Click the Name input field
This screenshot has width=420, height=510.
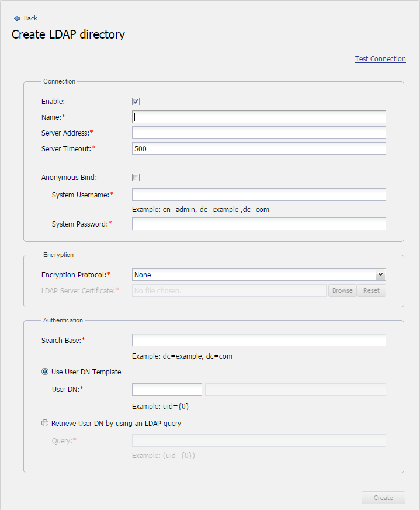click(259, 117)
